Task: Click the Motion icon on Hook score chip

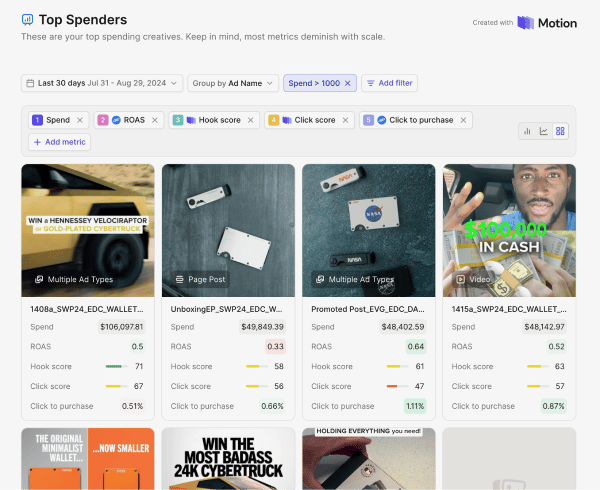Action: pos(191,120)
